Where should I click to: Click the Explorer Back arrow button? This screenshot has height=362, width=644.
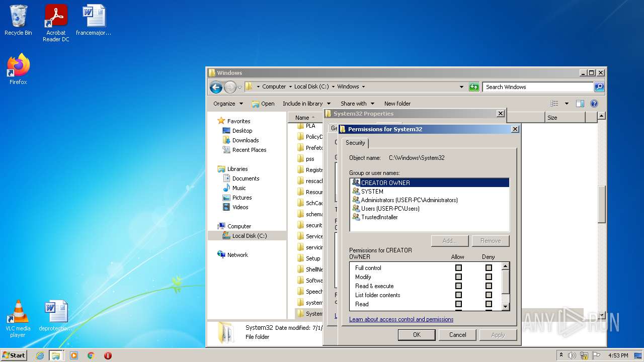click(x=216, y=87)
